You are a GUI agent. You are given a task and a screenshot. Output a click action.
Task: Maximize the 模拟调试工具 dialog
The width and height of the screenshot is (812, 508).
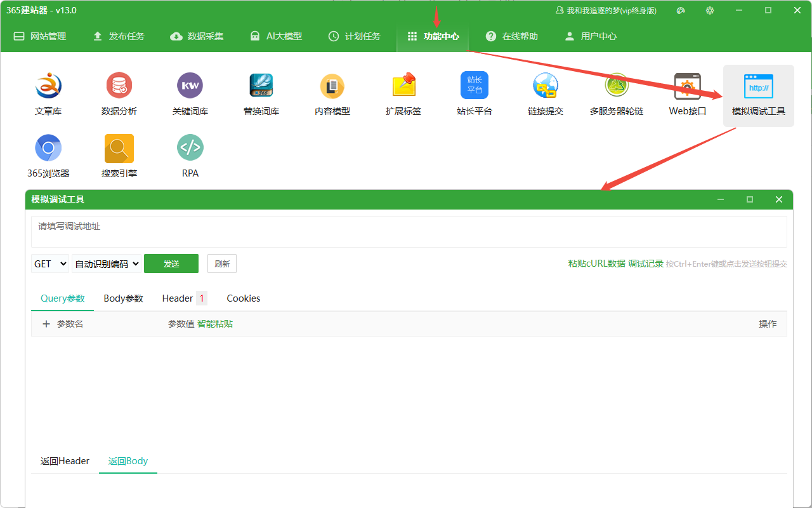click(750, 199)
